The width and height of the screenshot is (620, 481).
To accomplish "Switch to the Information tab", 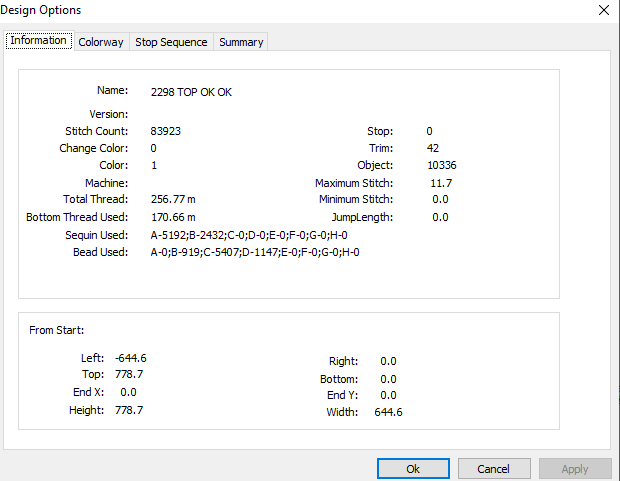I will click(x=39, y=41).
